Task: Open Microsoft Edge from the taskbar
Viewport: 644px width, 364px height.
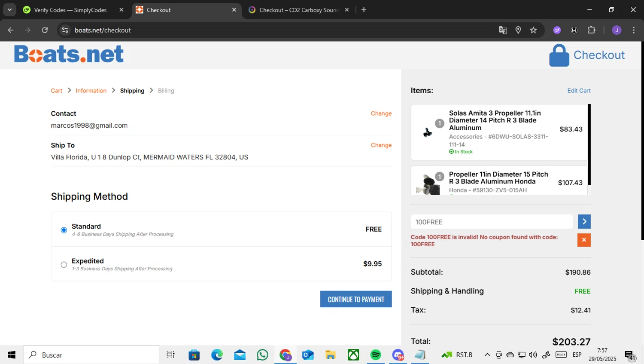Action: 217,355
